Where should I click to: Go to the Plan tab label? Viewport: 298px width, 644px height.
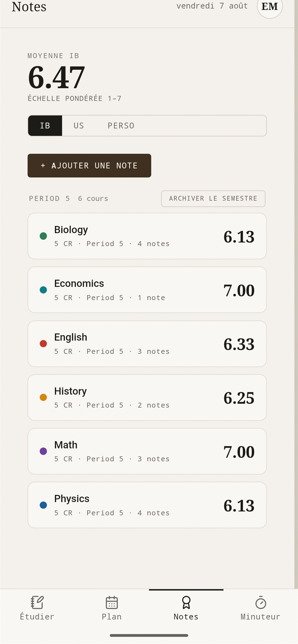tap(111, 617)
